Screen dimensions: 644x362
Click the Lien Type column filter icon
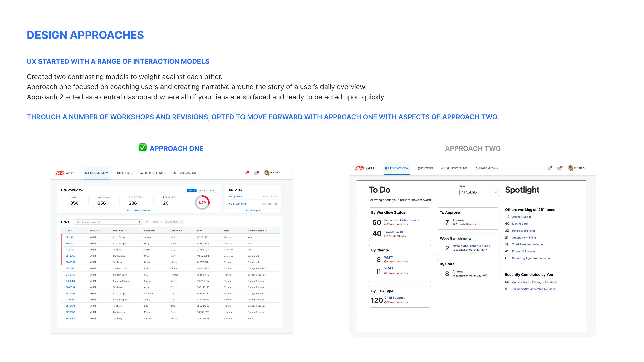point(126,231)
